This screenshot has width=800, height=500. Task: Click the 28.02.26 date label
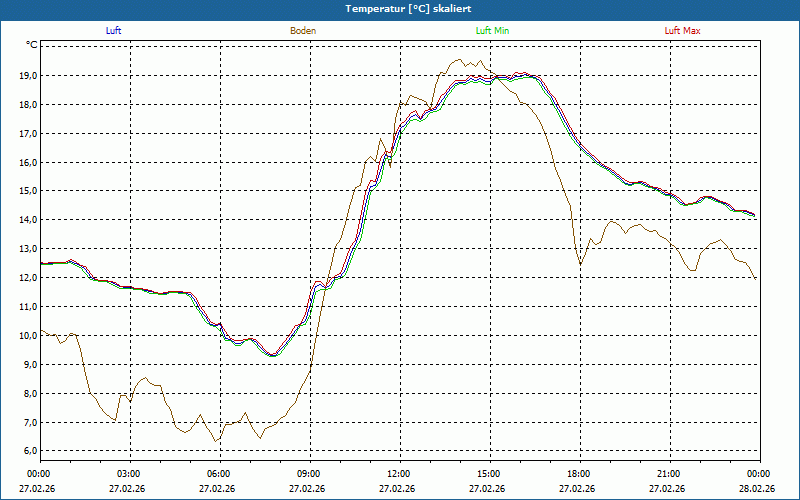coord(757,489)
